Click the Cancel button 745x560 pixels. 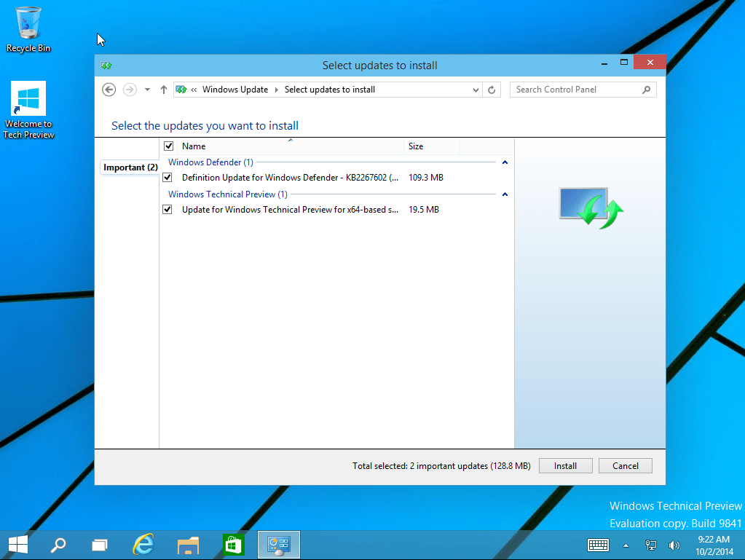tap(626, 466)
